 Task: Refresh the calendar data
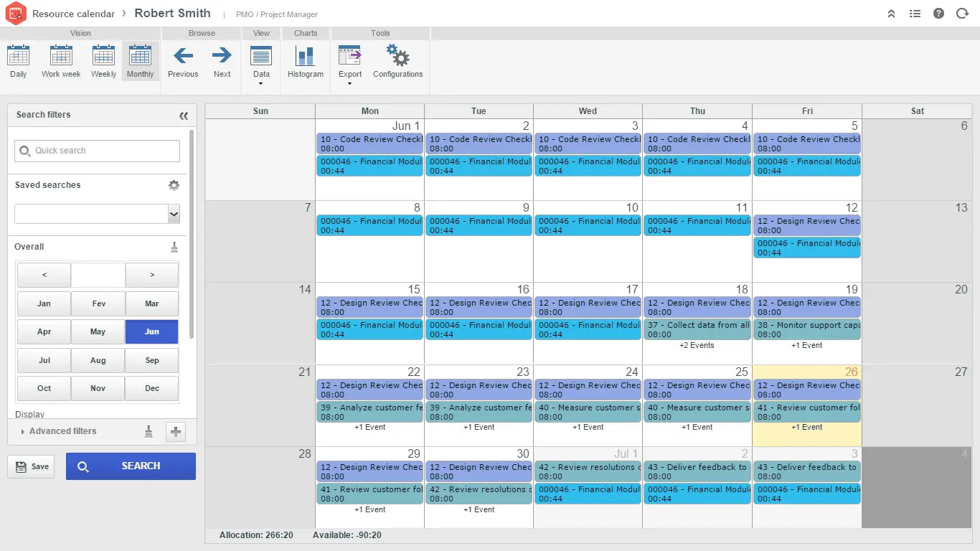(962, 13)
